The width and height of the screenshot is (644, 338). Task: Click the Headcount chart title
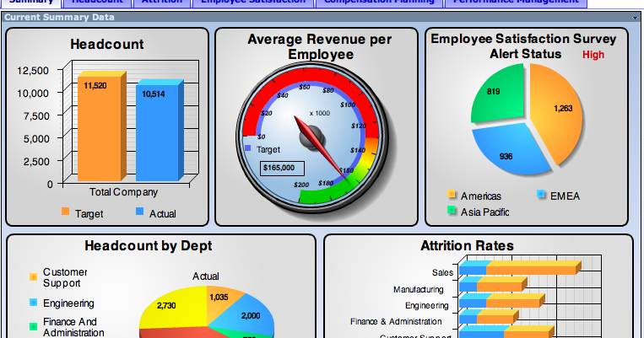pyautogui.click(x=107, y=44)
